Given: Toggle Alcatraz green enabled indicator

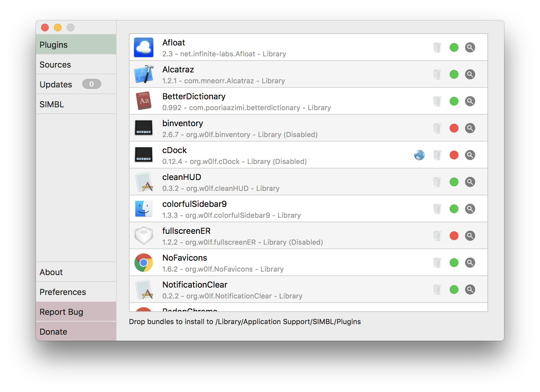Looking at the screenshot, I should (454, 74).
